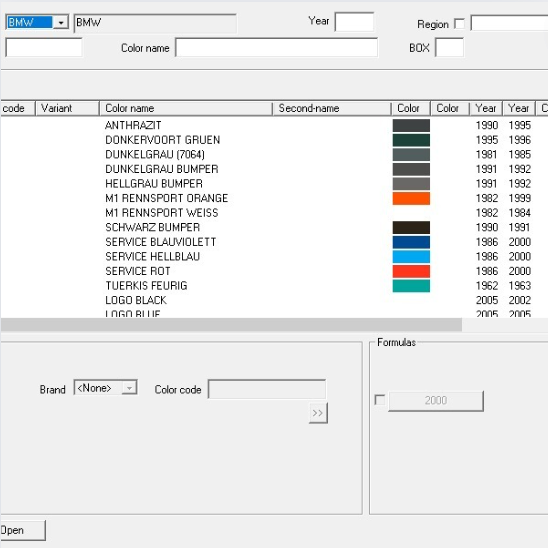Image resolution: width=548 pixels, height=548 pixels.
Task: Open the BMW manufacturer dropdown arrow
Action: pyautogui.click(x=61, y=23)
